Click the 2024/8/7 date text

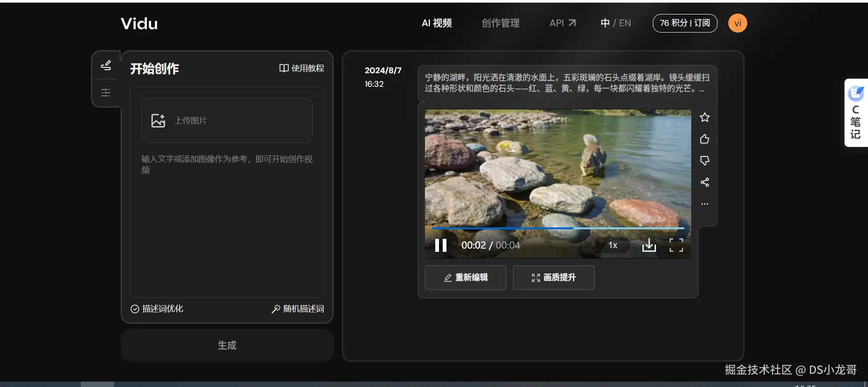[383, 71]
